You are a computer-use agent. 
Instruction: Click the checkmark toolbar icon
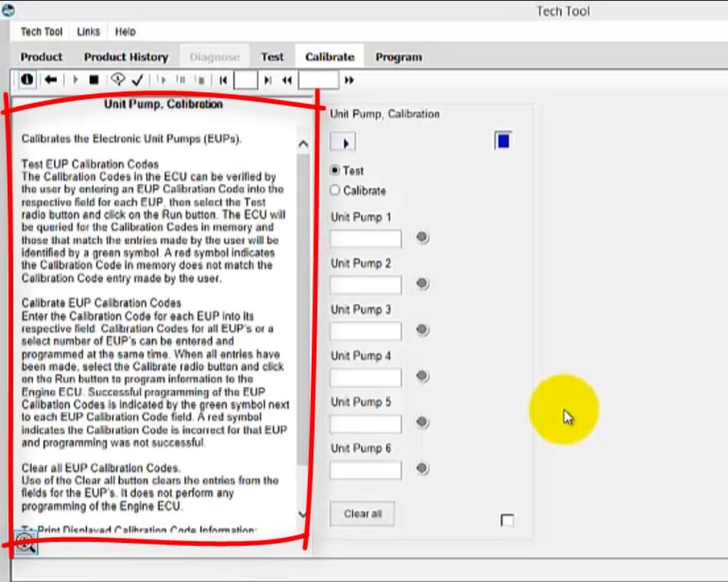pyautogui.click(x=137, y=81)
